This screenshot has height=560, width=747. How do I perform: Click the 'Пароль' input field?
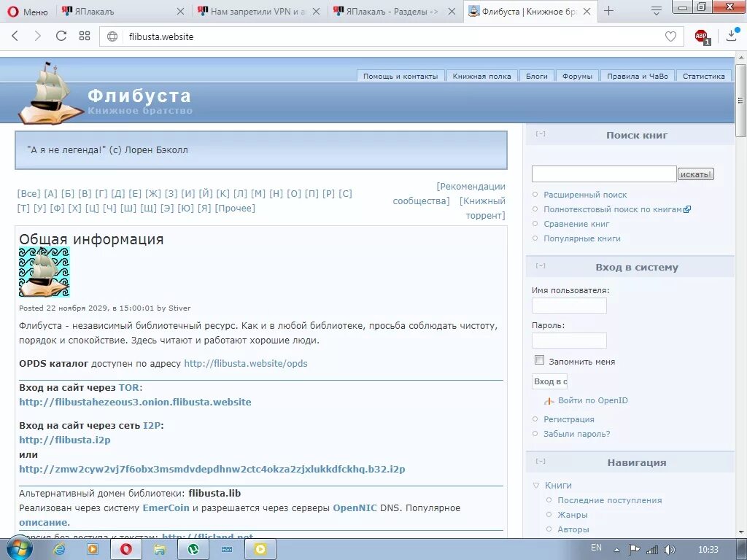tap(569, 341)
